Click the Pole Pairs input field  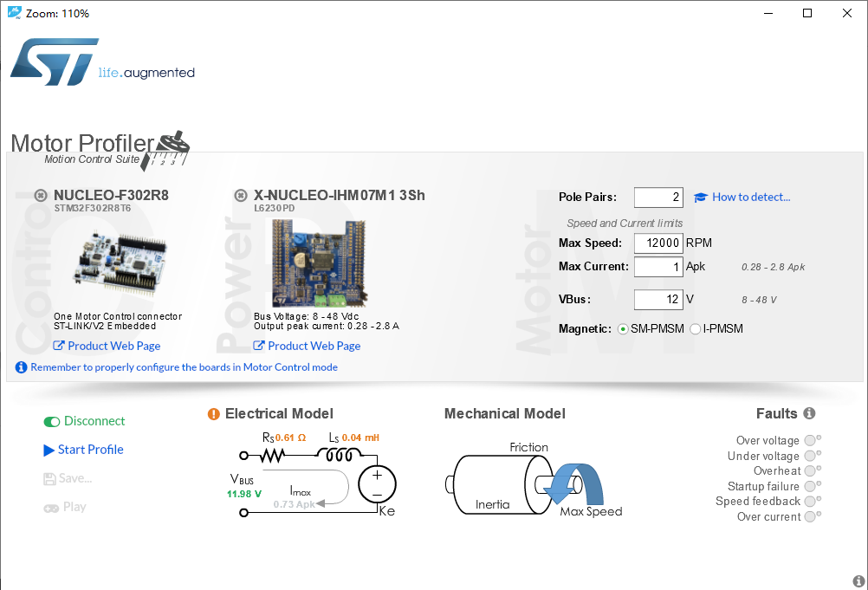pyautogui.click(x=658, y=198)
